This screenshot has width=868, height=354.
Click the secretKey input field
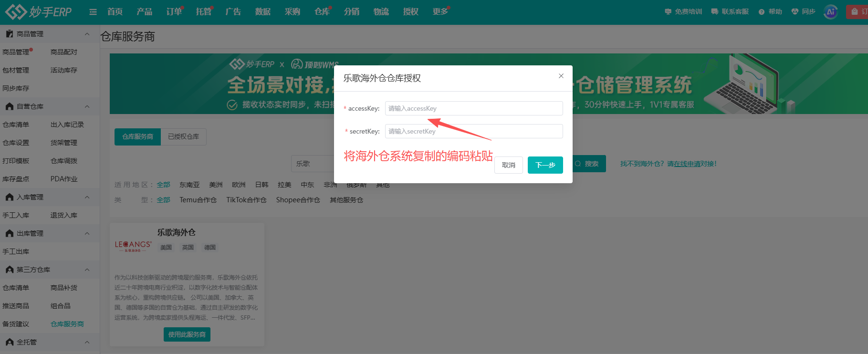pos(474,131)
